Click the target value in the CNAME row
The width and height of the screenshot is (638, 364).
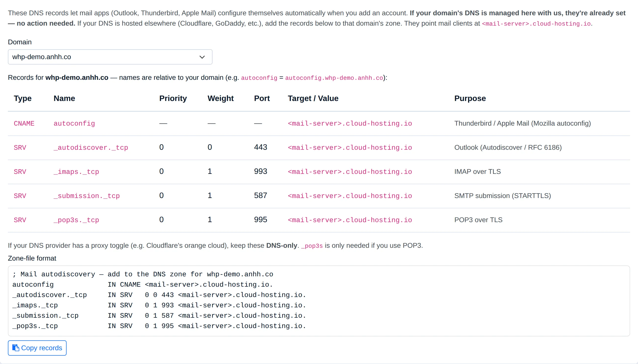point(350,123)
